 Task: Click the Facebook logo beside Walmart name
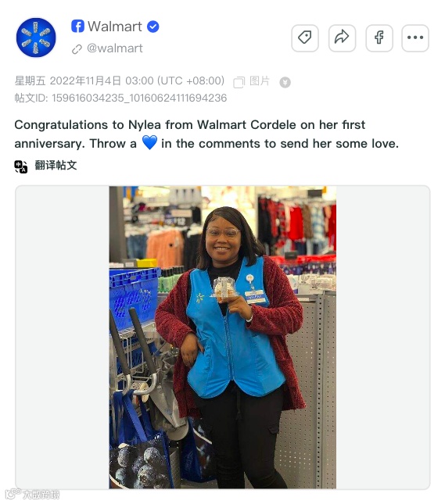click(x=77, y=26)
